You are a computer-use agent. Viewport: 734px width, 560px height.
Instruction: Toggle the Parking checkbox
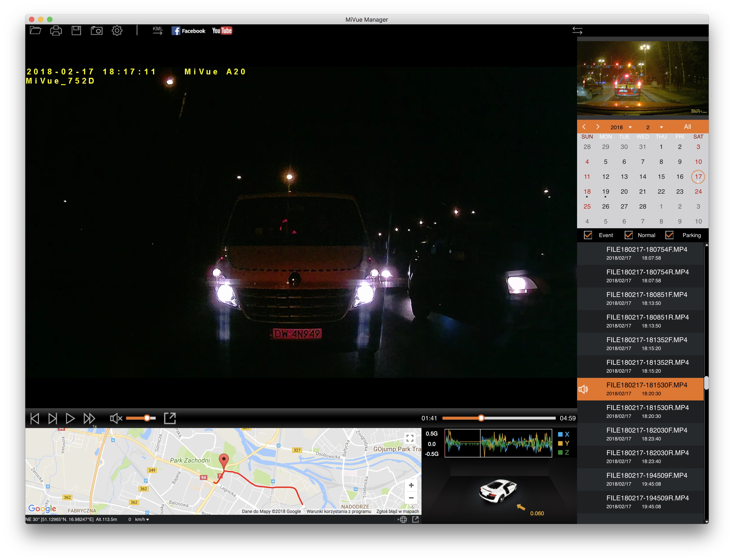point(669,235)
